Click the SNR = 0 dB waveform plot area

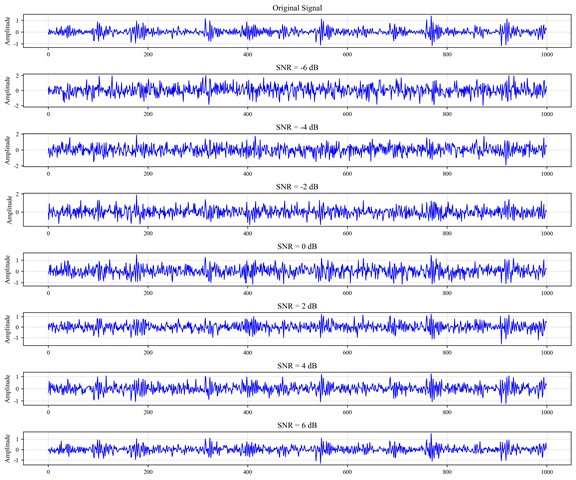(297, 269)
